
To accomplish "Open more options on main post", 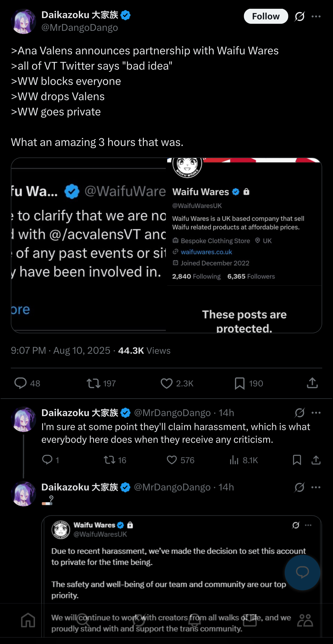I will [x=316, y=16].
